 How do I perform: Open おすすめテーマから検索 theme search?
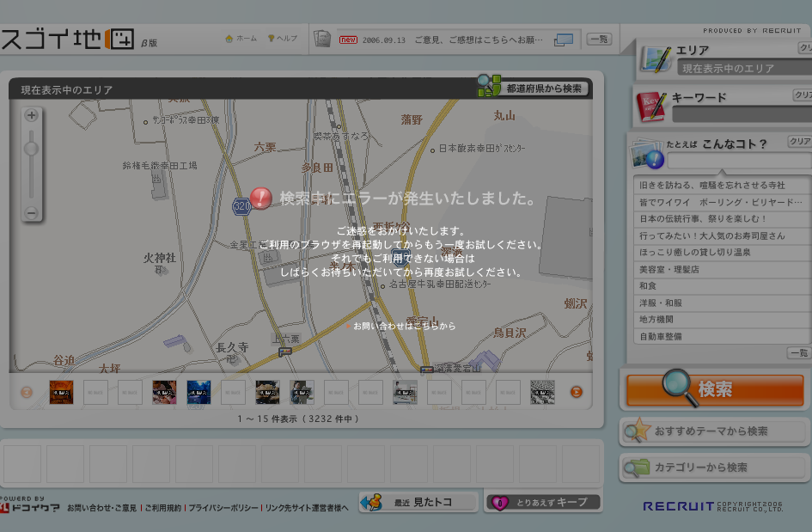click(x=714, y=431)
